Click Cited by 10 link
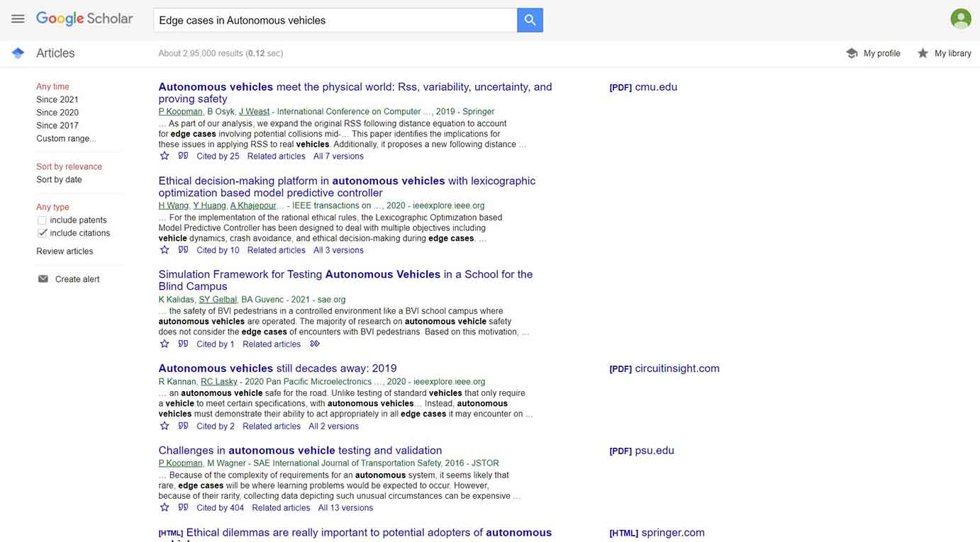 [x=218, y=250]
